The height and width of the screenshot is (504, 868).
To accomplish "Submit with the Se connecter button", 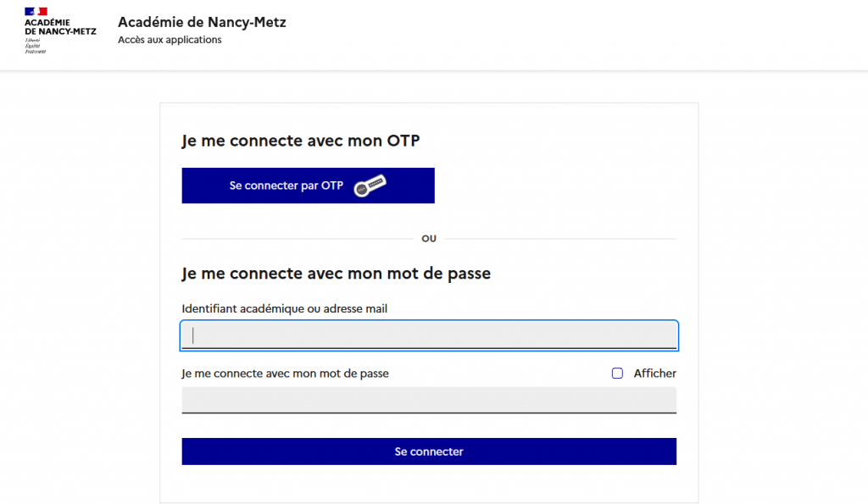I will 429,451.
